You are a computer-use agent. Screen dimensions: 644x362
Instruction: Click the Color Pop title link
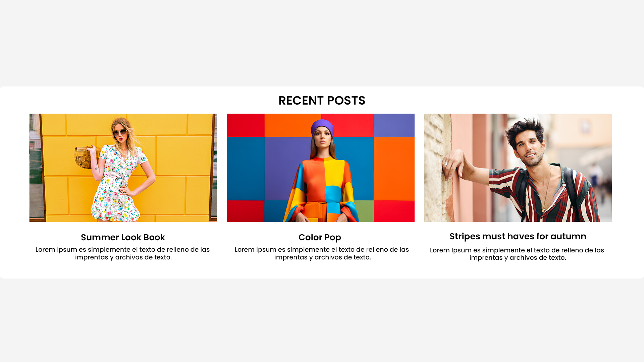coord(320,237)
